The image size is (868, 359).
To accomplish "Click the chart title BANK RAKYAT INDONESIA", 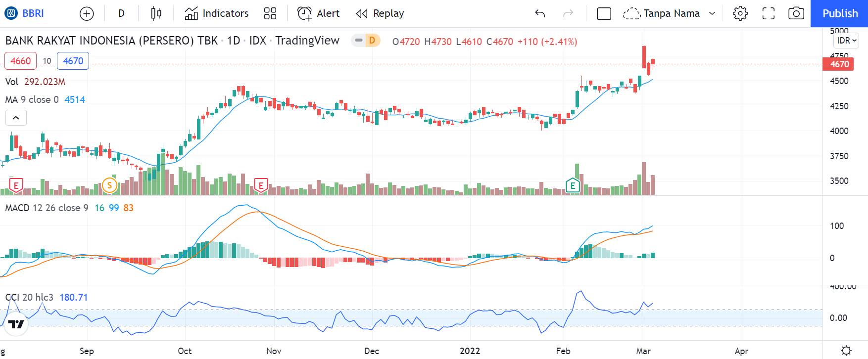I will (111, 41).
